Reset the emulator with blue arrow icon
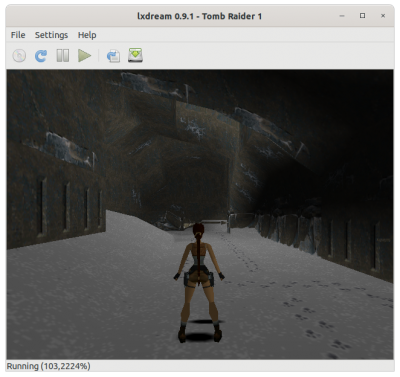The image size is (400, 377). [41, 55]
